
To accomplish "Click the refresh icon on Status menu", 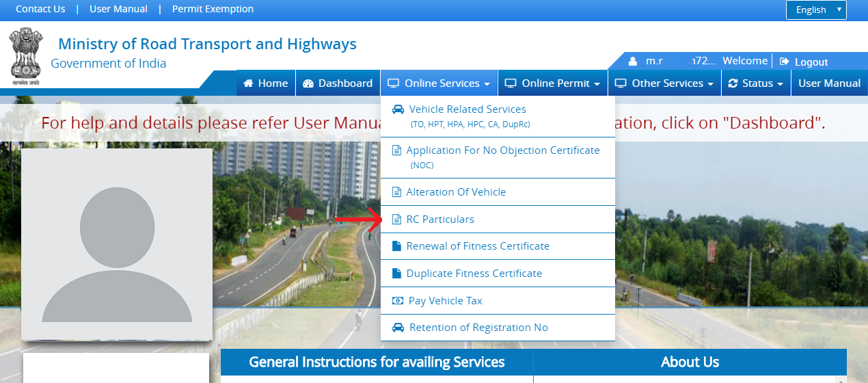I will tap(733, 83).
